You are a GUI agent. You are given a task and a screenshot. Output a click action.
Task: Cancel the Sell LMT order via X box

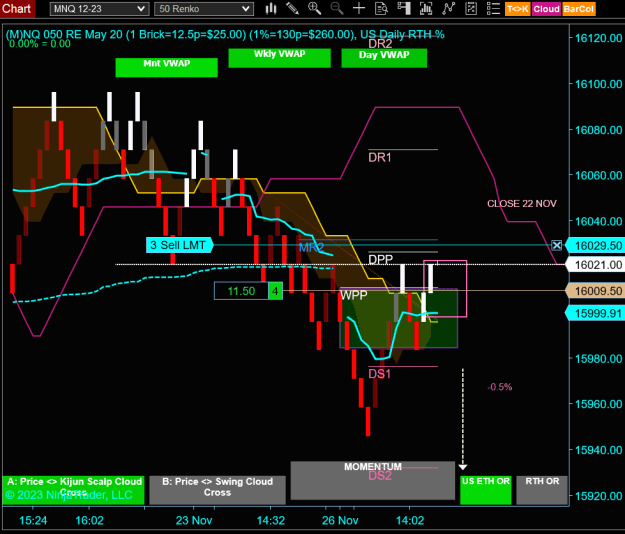pos(556,245)
